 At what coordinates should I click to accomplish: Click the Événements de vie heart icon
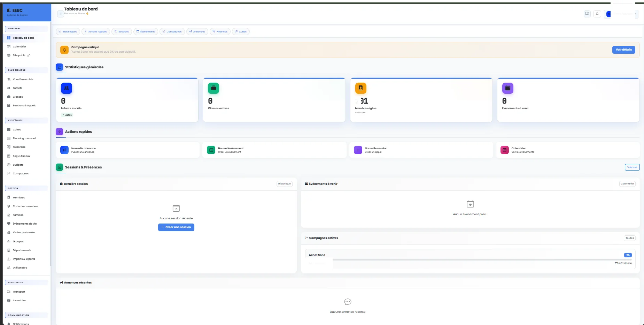coord(9,224)
